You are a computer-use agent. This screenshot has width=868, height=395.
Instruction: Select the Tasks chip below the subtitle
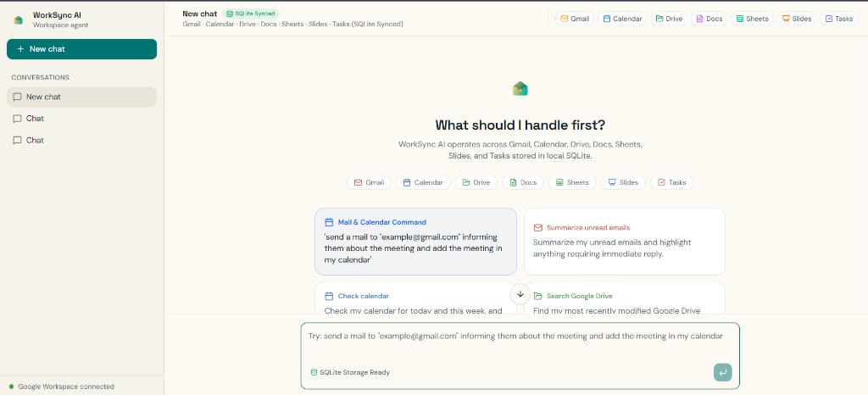671,182
